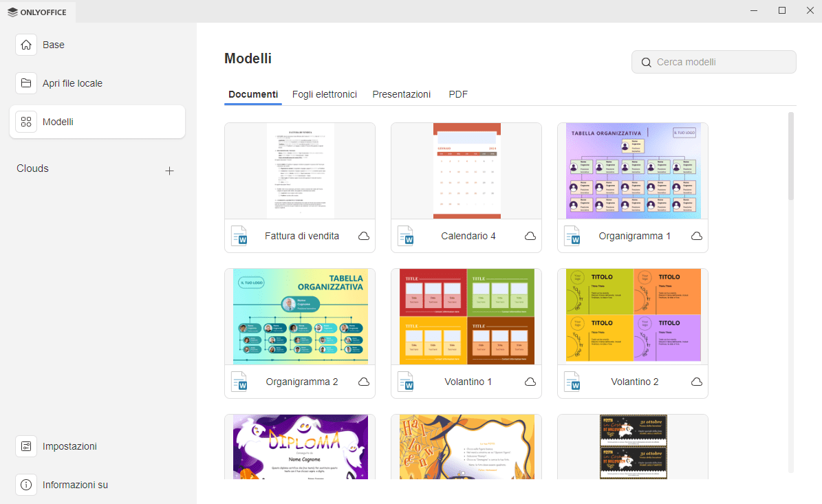Click the Base home icon

click(x=26, y=45)
